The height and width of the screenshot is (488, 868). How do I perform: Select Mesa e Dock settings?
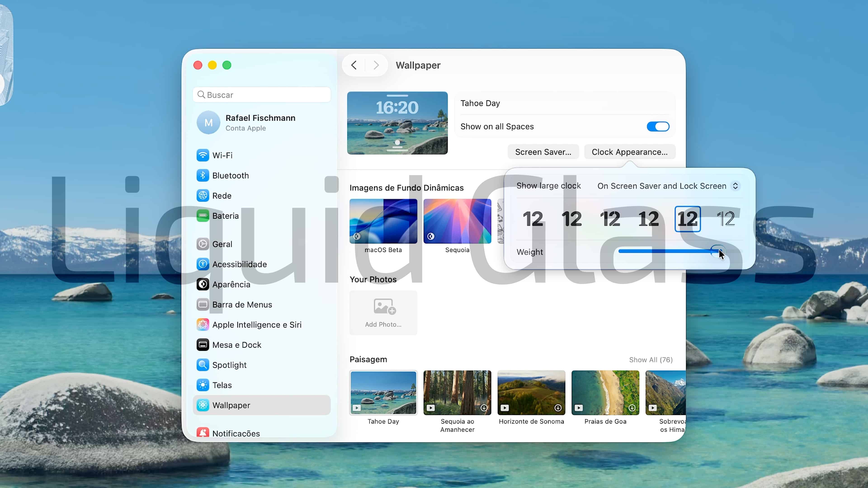262,345
